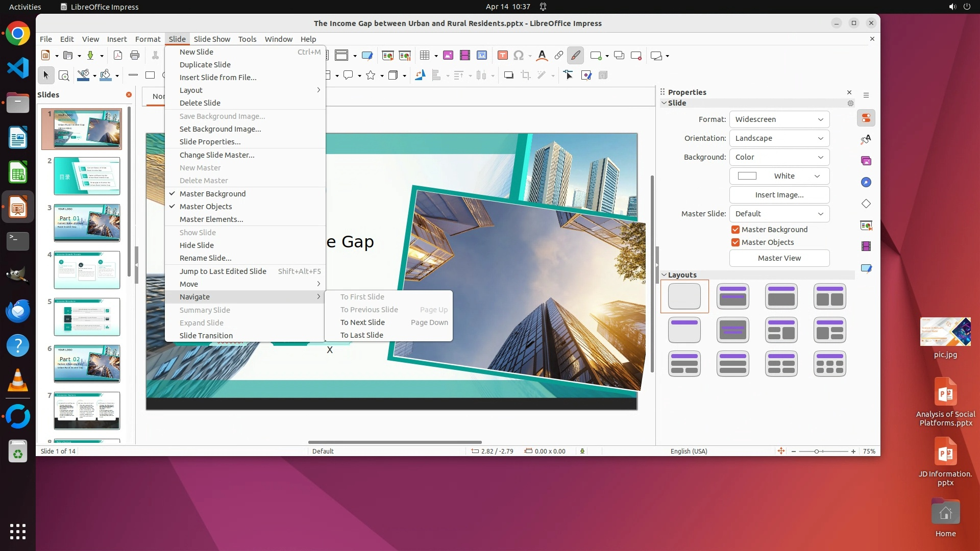
Task: Click the Insert Image... button
Action: coord(779,195)
